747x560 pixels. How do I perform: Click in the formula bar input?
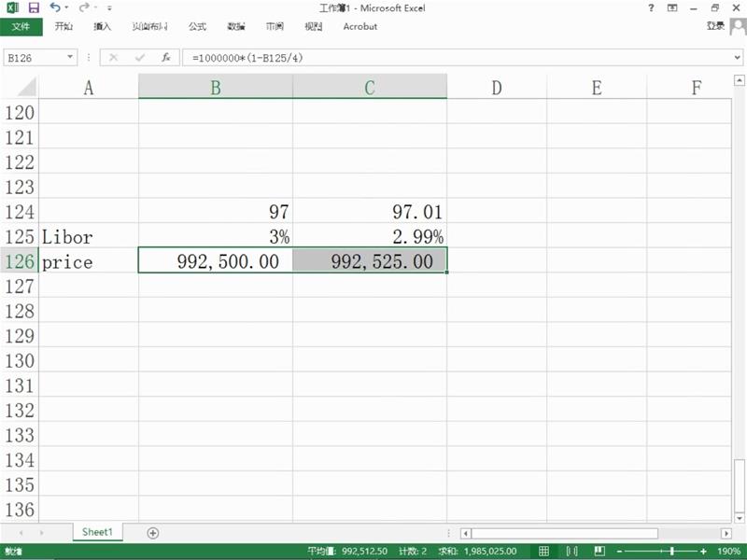tap(458, 58)
